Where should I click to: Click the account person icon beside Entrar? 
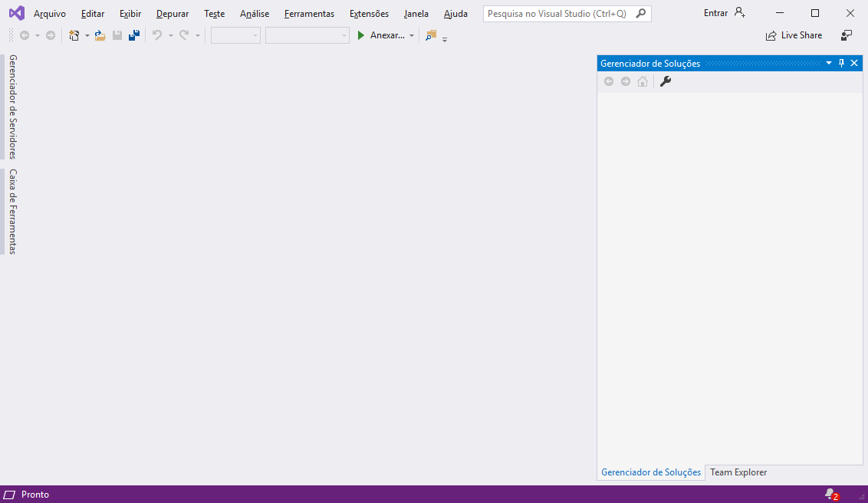(x=740, y=13)
